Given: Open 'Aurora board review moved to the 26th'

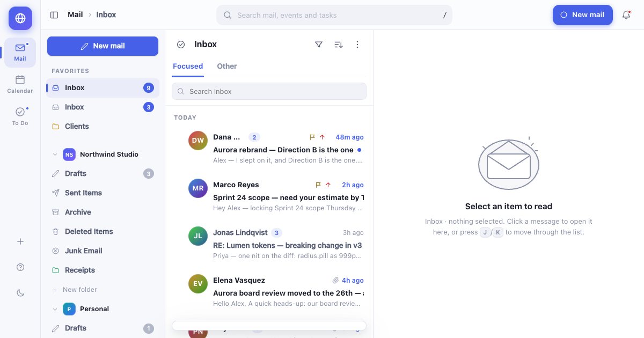Looking at the screenshot, I should point(289,293).
